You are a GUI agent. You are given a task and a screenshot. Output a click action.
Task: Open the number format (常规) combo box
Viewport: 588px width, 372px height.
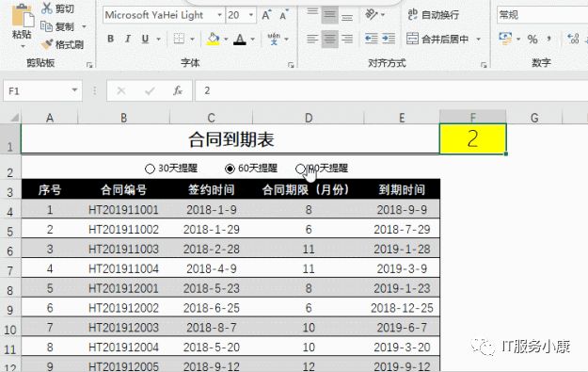point(542,15)
